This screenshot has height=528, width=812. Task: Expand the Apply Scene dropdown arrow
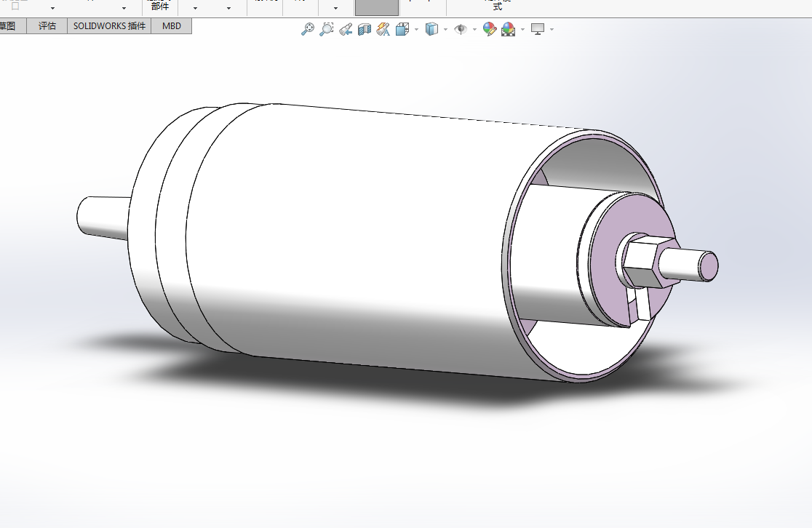click(x=522, y=30)
